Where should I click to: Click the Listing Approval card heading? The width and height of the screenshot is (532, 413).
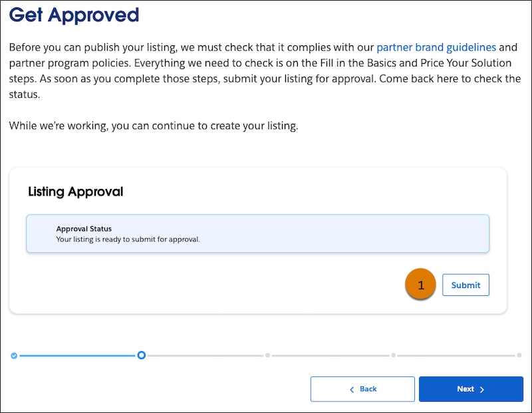(74, 192)
